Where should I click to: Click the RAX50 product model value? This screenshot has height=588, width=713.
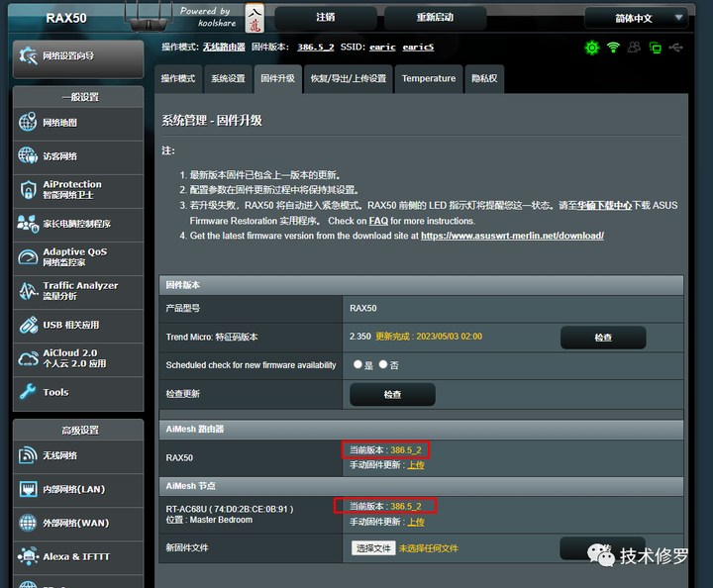[x=362, y=308]
